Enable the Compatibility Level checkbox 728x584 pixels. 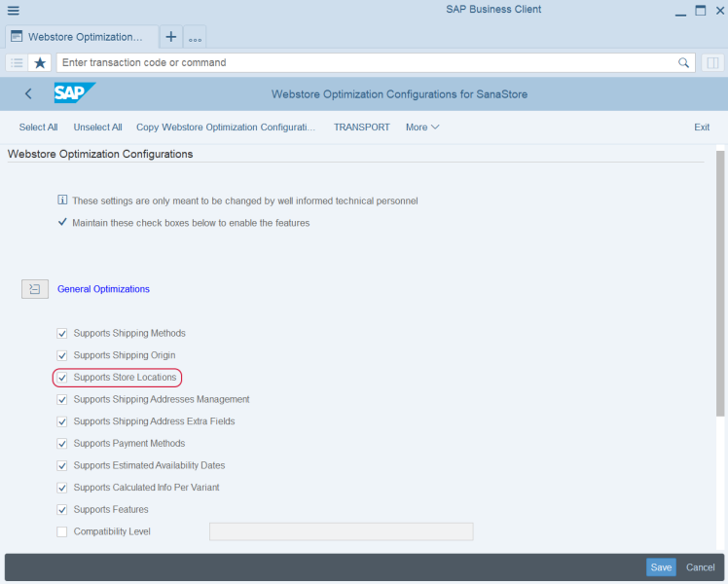coord(62,531)
